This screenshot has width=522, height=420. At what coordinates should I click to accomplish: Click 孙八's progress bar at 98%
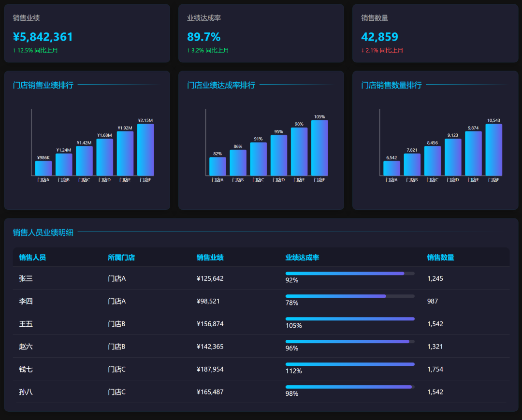pyautogui.click(x=350, y=387)
